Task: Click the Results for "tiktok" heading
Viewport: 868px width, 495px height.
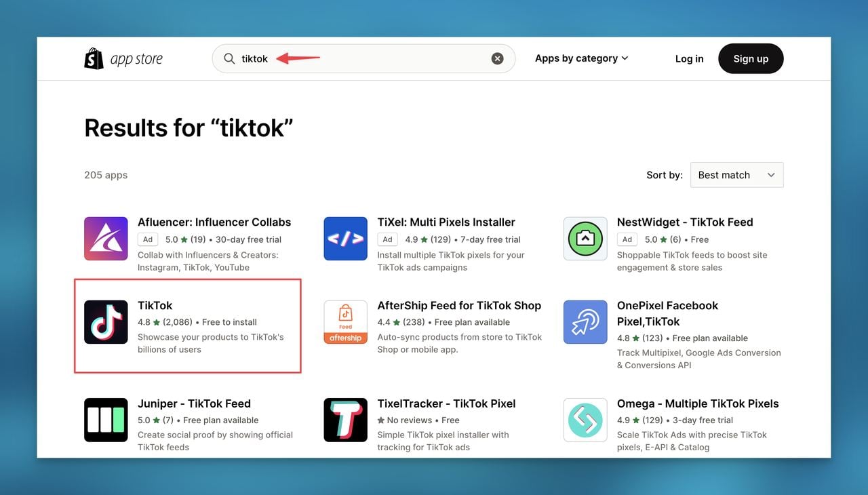Action: [189, 127]
